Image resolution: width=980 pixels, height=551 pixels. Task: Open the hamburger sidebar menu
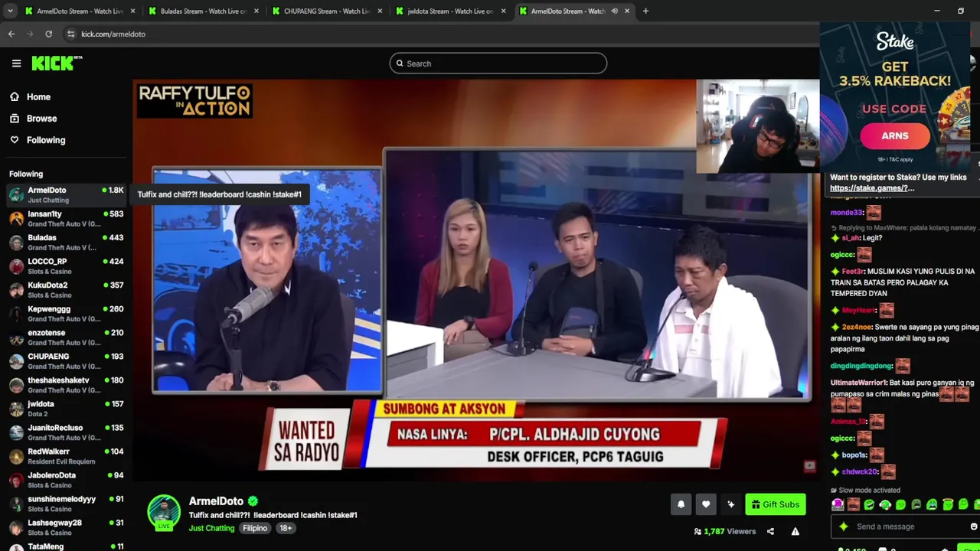pos(16,64)
